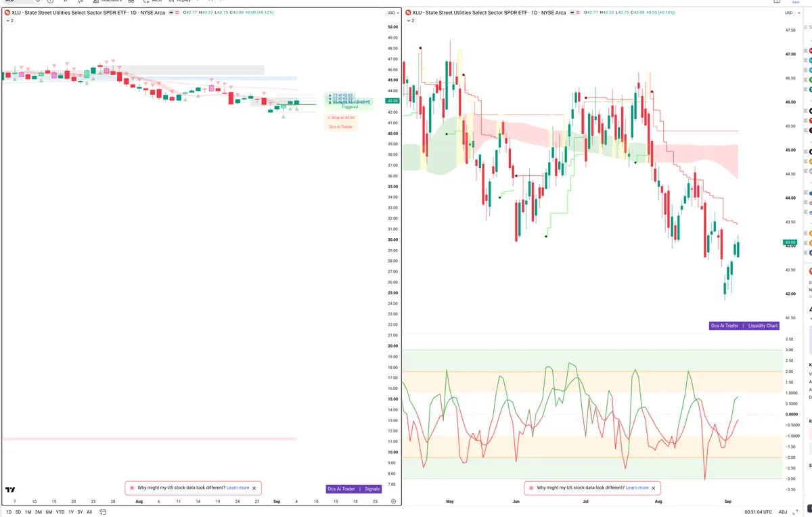Viewport: 812px width, 517px height.
Task: Toggle the ADJ adjusted-data setting
Action: pyautogui.click(x=783, y=512)
